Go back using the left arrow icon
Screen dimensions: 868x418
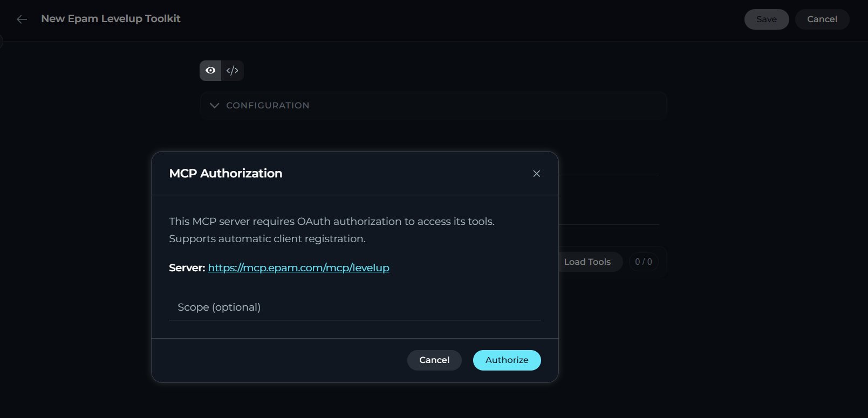click(x=22, y=19)
